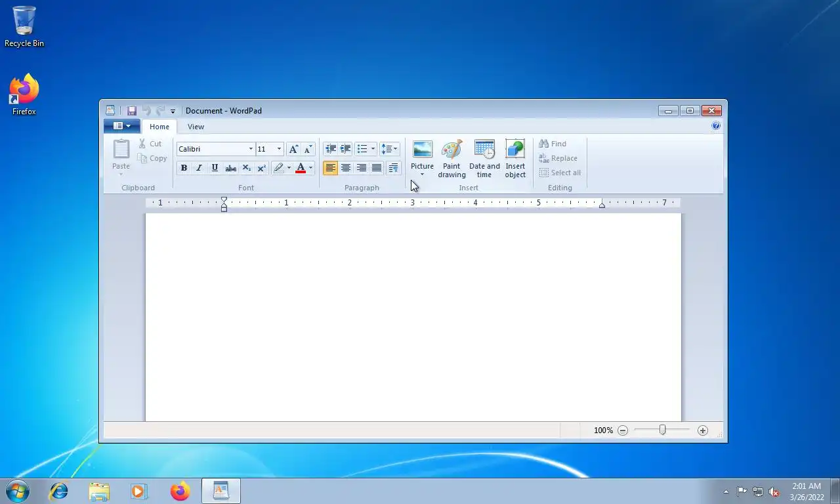Toggle Underline formatting
The image size is (840, 504).
215,168
